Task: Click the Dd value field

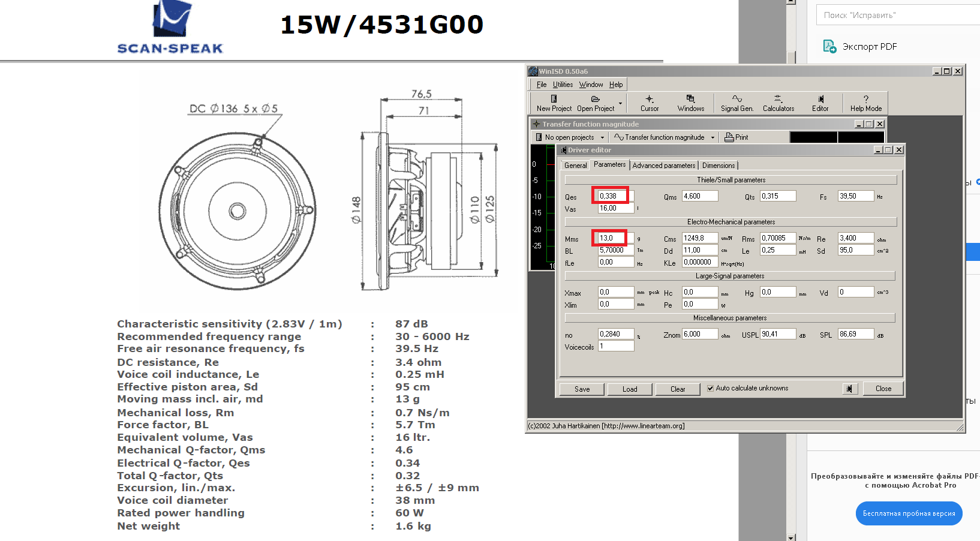Action: [700, 250]
